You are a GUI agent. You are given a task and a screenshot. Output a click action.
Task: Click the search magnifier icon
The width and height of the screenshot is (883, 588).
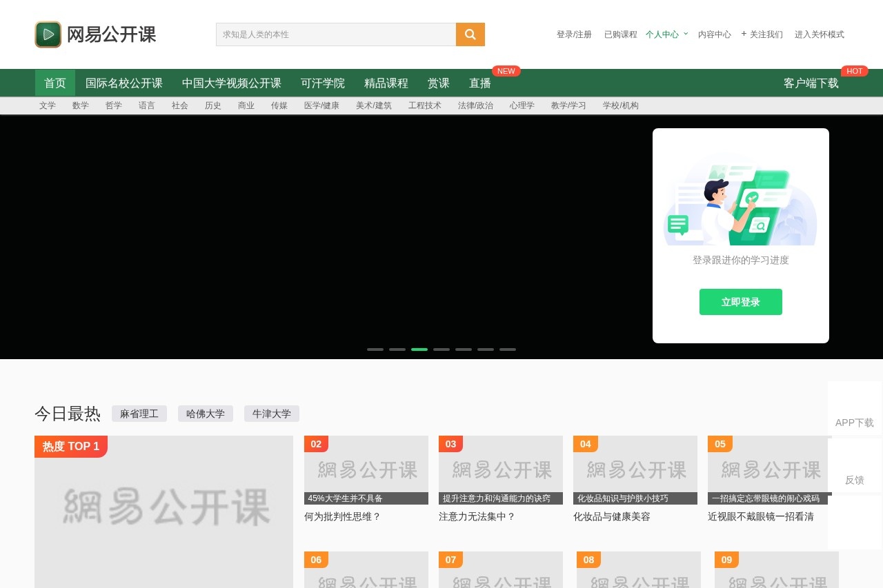pos(470,34)
